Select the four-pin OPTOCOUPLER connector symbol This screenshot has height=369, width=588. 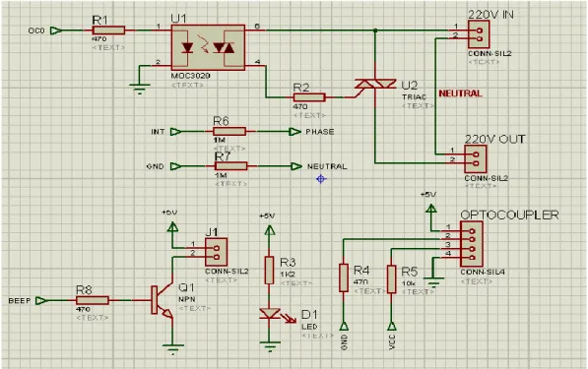[472, 244]
